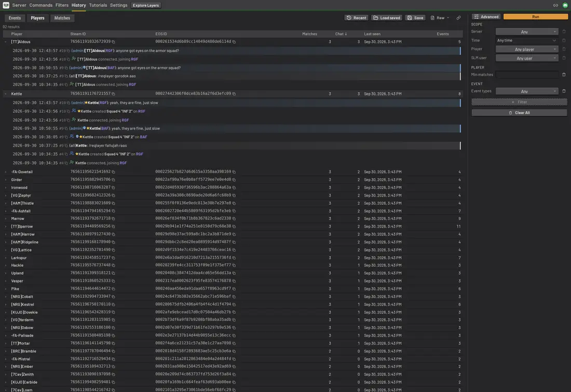Copy EOS ID of Pike
This screenshot has width=571, height=392.
pyautogui.click(x=234, y=289)
